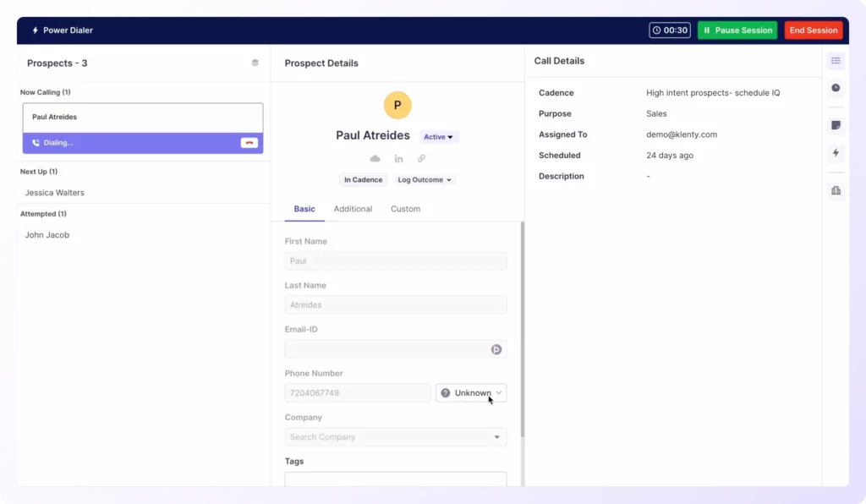
Task: Open the Call Details list panel icon
Action: point(836,60)
